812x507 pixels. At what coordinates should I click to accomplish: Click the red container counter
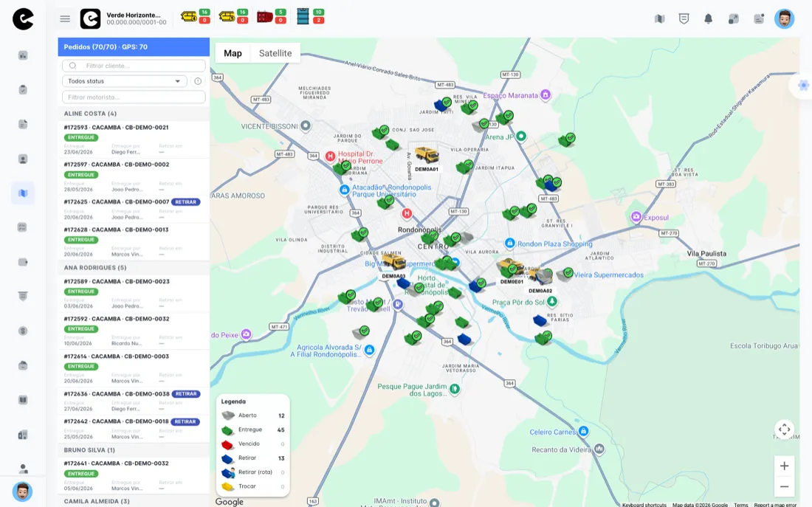(x=272, y=16)
